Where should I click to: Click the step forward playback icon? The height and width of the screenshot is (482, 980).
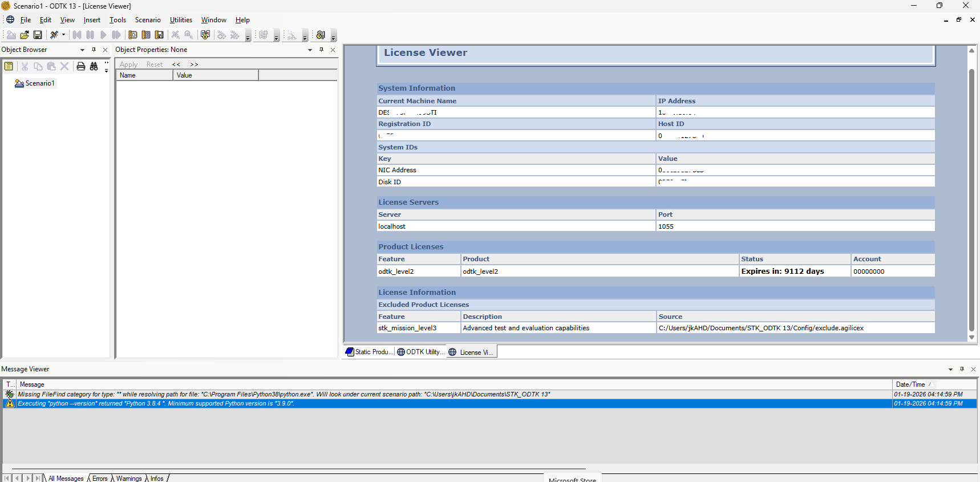pos(116,35)
